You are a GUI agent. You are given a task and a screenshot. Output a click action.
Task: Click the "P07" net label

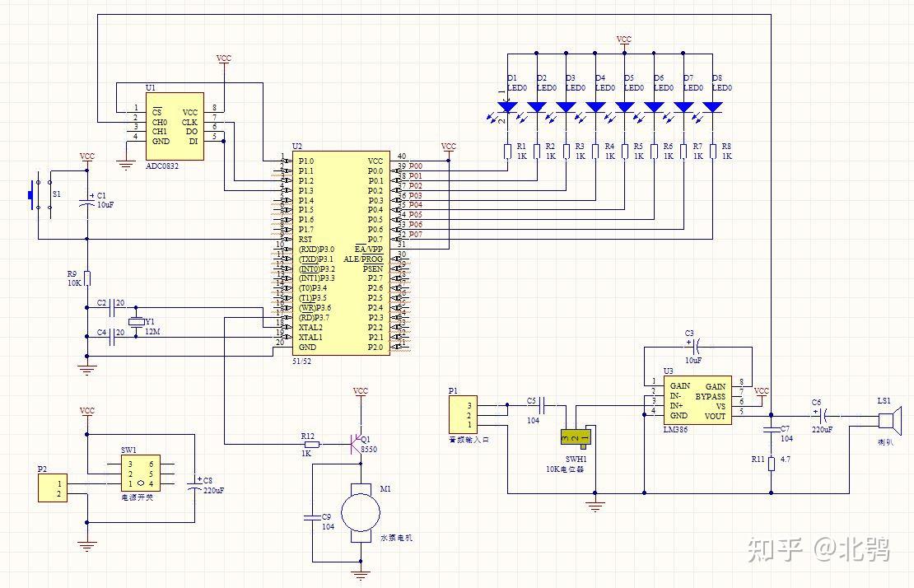(x=416, y=234)
